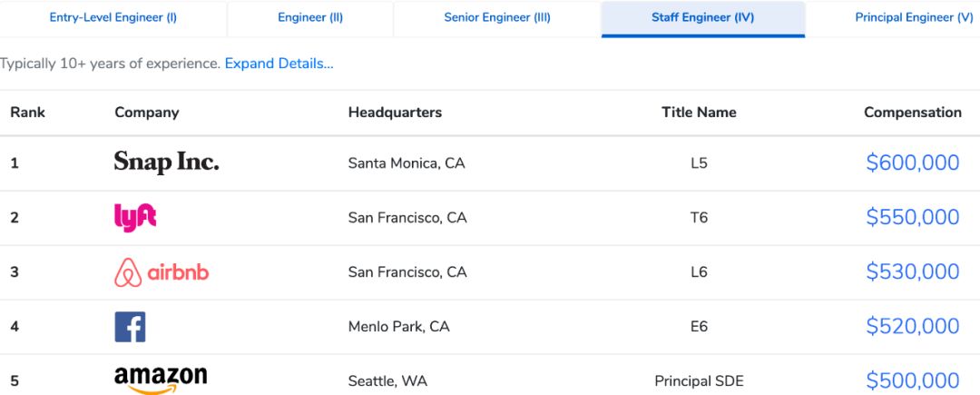Select the Staff Engineer (IV) tab
This screenshot has width=980, height=395.
click(702, 18)
